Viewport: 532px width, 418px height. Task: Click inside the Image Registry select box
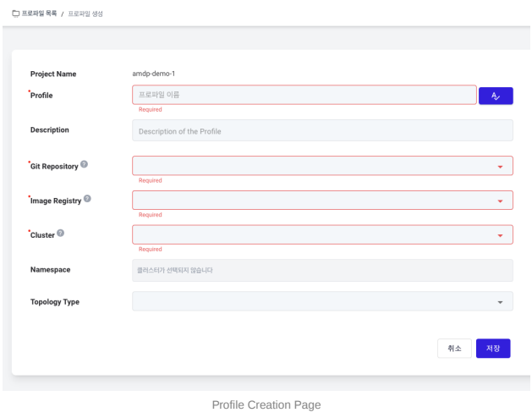coord(322,200)
